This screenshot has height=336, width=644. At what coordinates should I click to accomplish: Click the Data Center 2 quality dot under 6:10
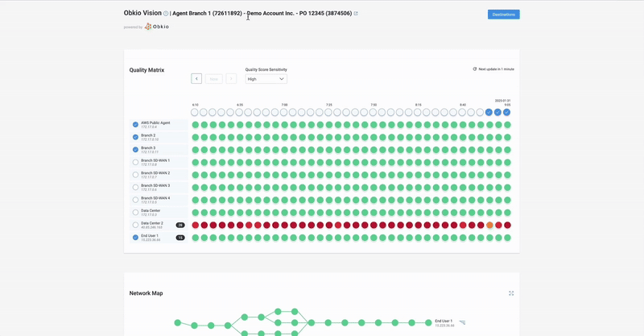(196, 225)
